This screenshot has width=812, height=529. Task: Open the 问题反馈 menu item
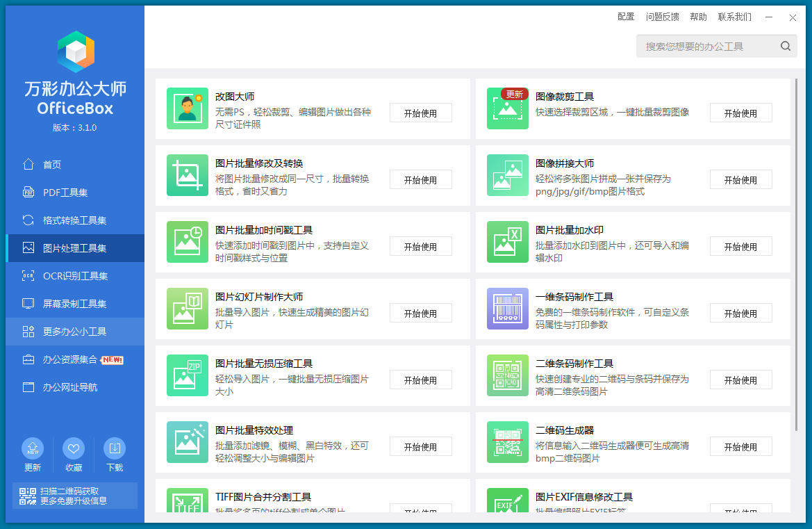[662, 17]
